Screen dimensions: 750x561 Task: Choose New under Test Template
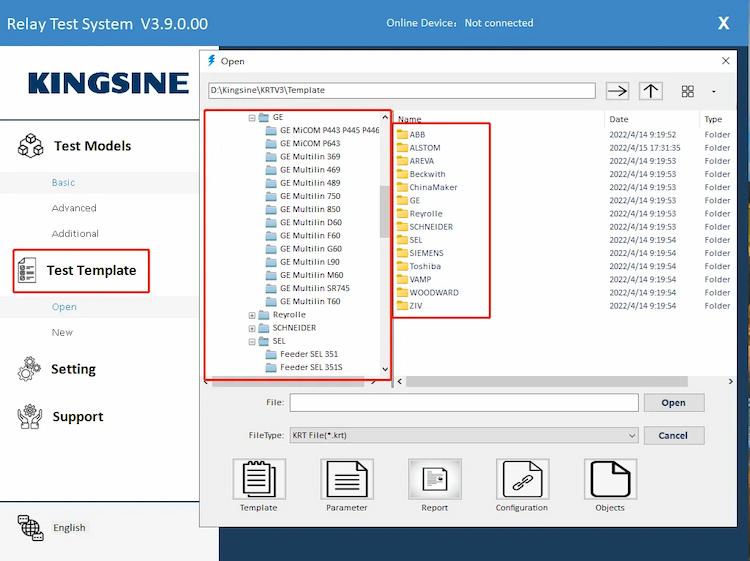tap(62, 332)
